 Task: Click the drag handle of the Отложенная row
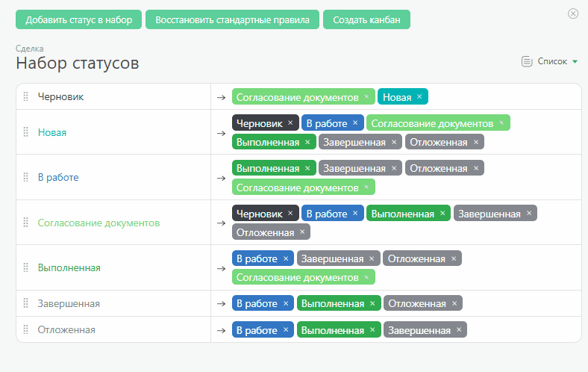[26, 329]
